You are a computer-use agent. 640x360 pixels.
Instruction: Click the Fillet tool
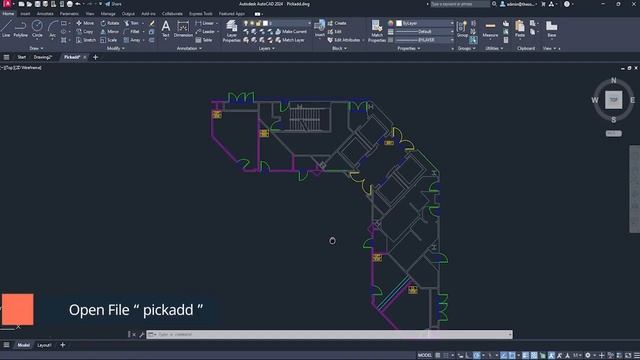131,31
